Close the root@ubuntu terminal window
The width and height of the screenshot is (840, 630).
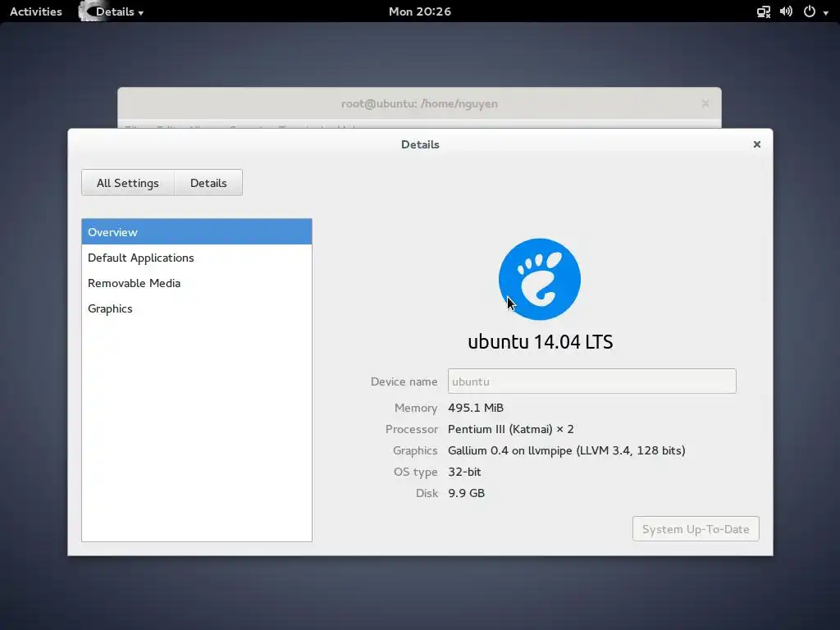tap(705, 103)
